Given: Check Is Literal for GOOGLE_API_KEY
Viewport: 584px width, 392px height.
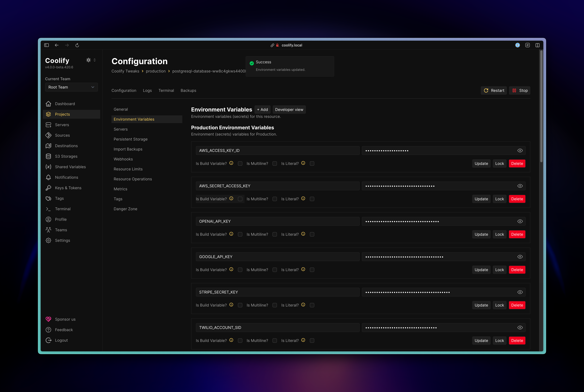Looking at the screenshot, I should coord(312,270).
